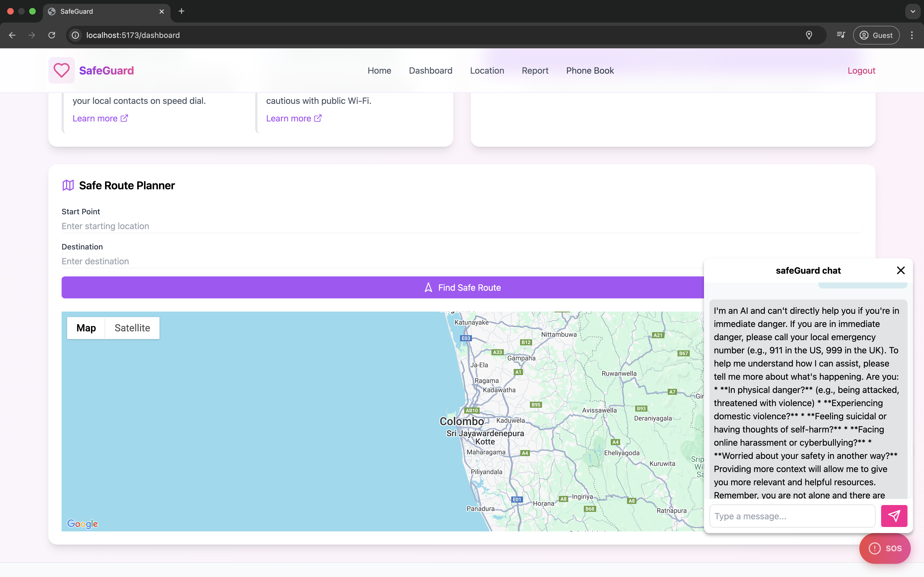
Task: Go to the Report page
Action: 535,71
